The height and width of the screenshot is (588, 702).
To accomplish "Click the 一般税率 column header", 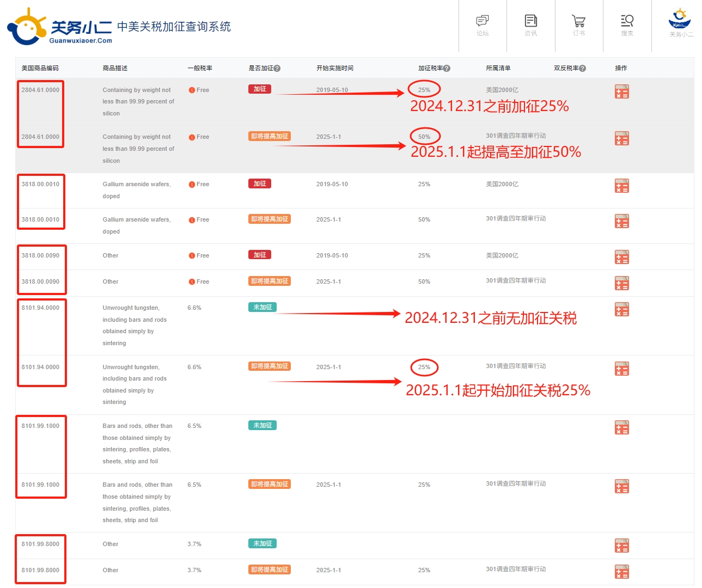I will 200,69.
